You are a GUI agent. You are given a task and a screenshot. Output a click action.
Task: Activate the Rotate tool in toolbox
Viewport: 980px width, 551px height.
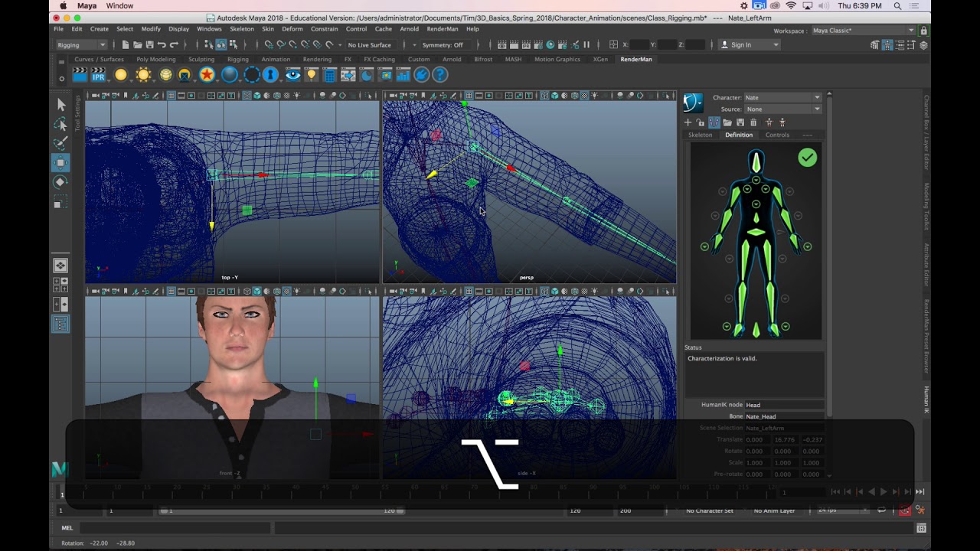pos(61,182)
